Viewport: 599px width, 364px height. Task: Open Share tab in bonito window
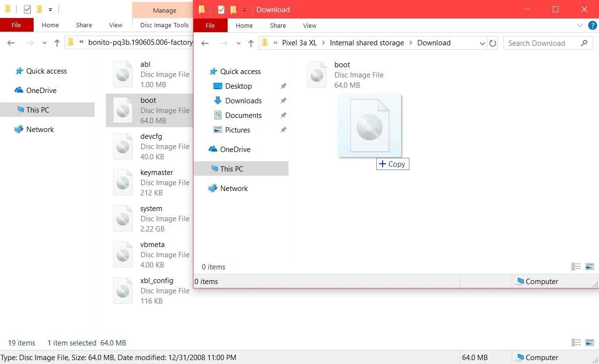[x=84, y=25]
